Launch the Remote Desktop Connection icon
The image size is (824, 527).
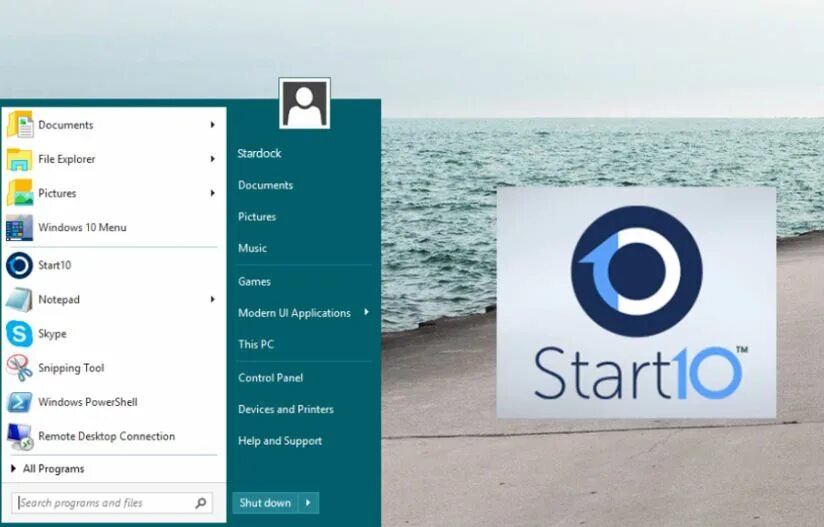(x=20, y=437)
